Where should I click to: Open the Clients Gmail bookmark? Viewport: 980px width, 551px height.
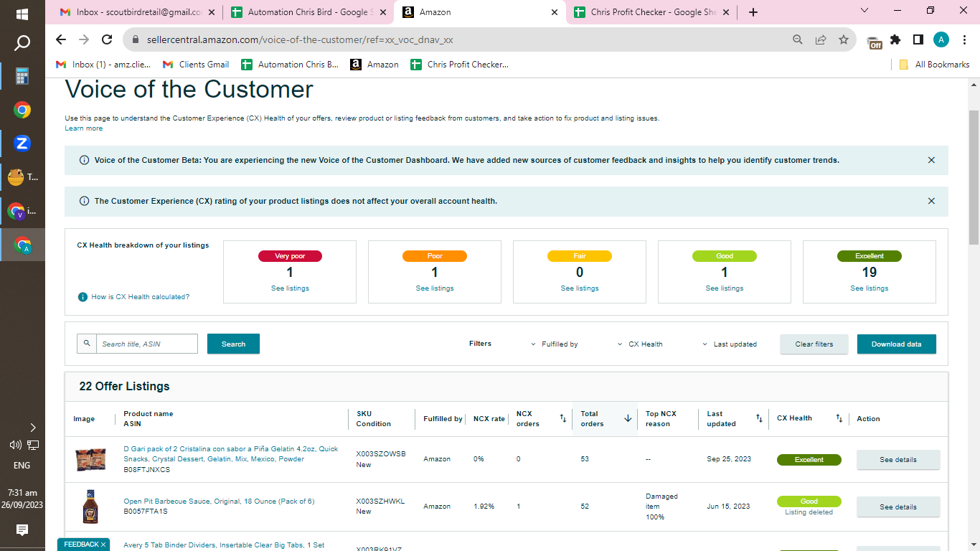pos(196,65)
